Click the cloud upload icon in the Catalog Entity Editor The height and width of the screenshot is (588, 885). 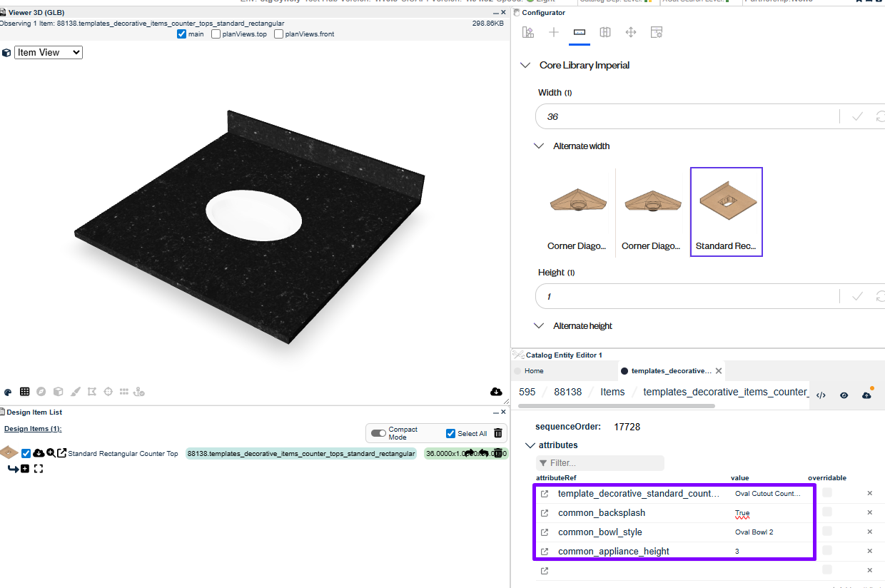[867, 395]
